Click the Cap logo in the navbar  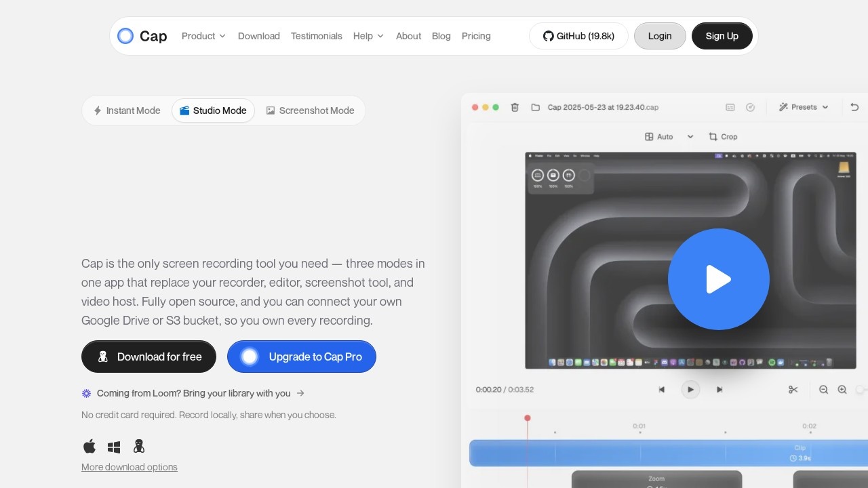142,36
